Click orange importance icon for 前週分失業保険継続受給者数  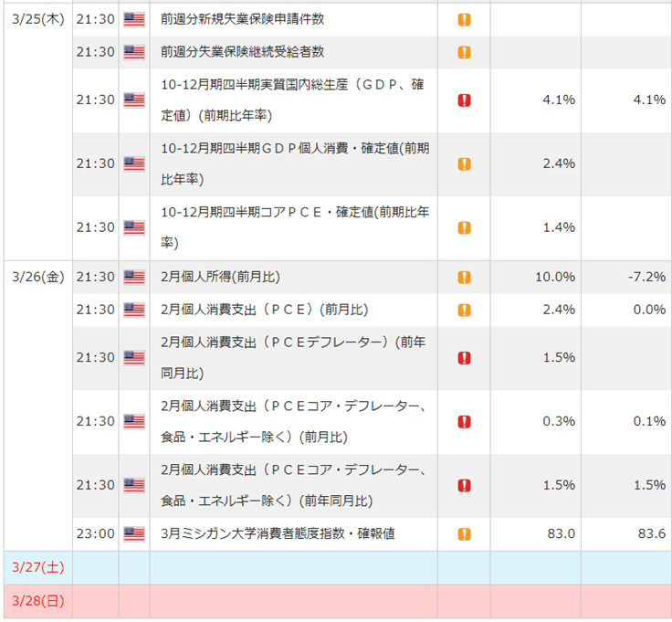click(x=464, y=52)
